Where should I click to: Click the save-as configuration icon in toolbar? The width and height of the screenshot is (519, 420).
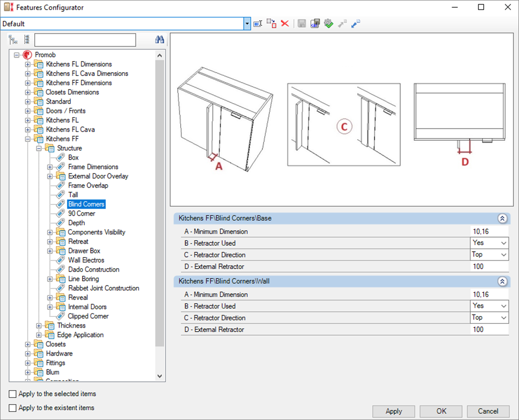(315, 23)
